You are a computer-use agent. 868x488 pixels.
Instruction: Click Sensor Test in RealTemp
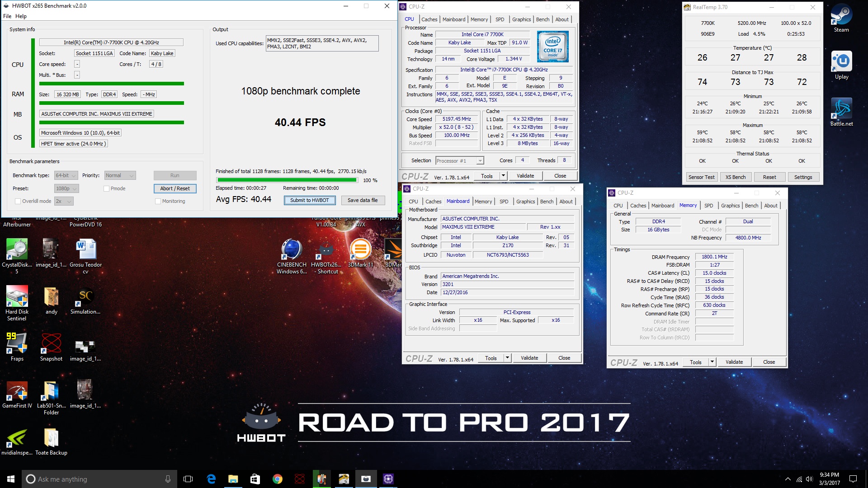click(701, 177)
